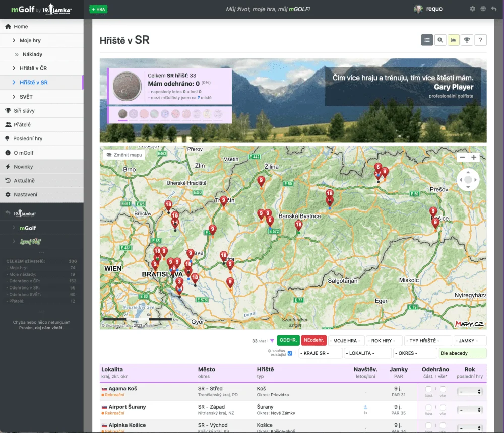The width and height of the screenshot is (504, 433).
Task: Check část. for Alpinka Košice
Action: click(x=428, y=425)
